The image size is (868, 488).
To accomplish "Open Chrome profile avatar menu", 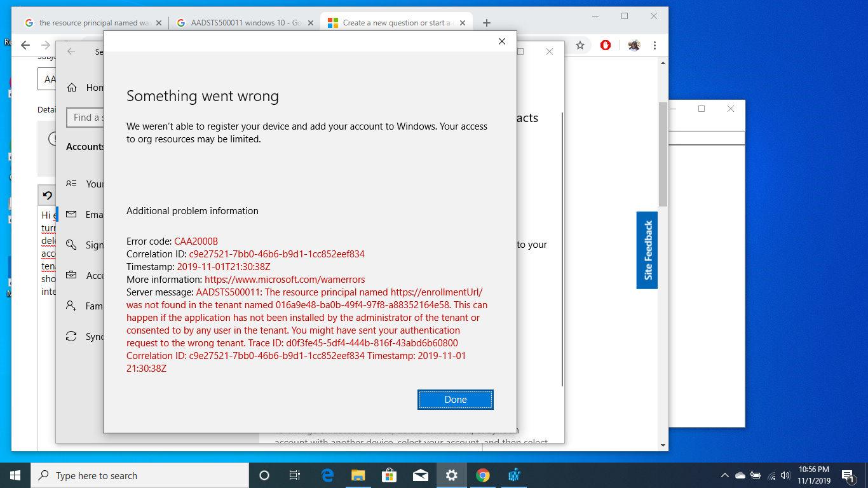I will (634, 45).
